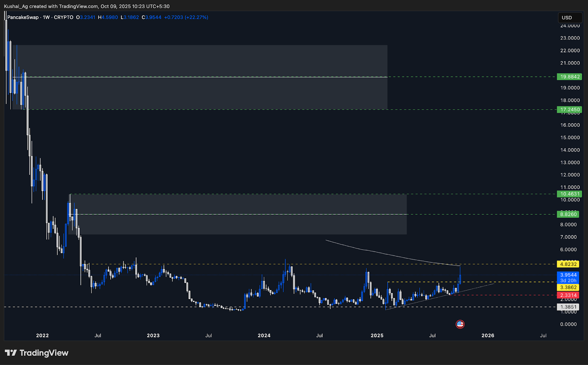
Task: Click the blue 3.9544 current price label
Action: [568, 275]
